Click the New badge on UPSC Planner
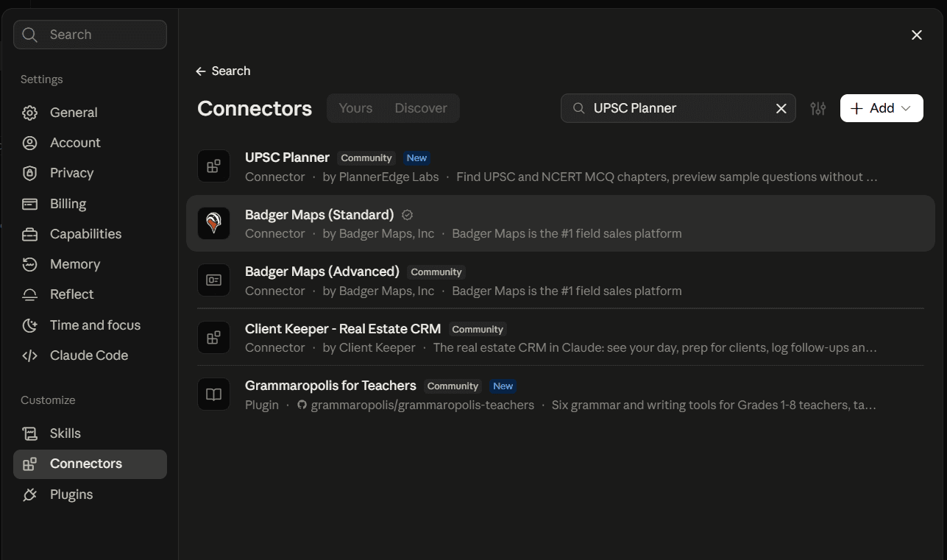947x560 pixels. tap(416, 158)
